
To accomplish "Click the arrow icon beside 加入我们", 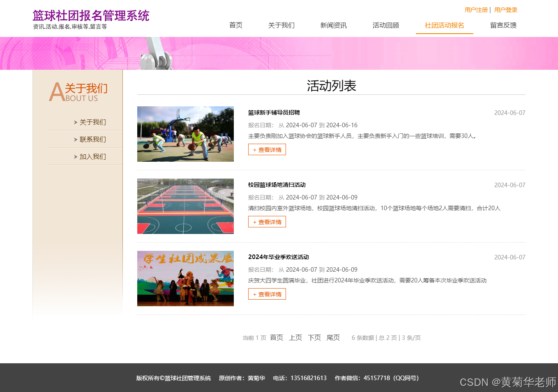I will 76,157.
